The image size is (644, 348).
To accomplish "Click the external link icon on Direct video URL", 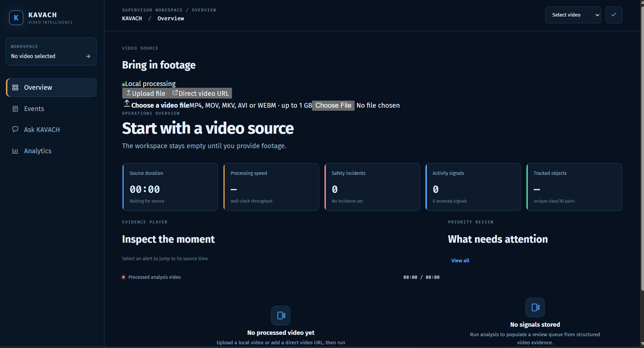I will 175,93.
